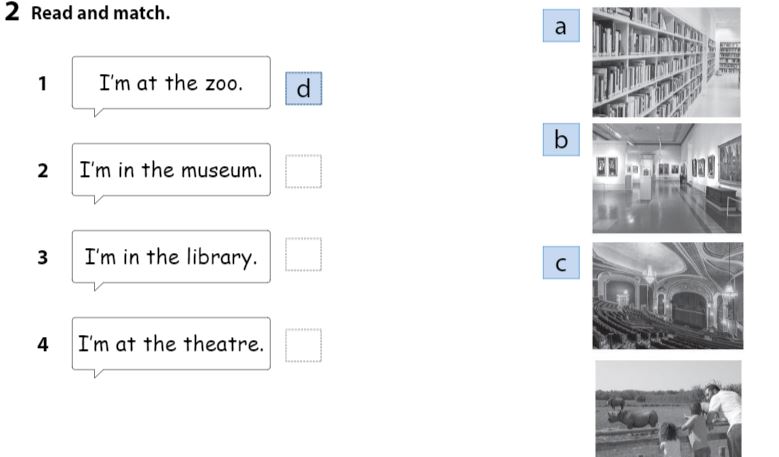Click the letter b label box
This screenshot has width=779, height=457.
561,140
